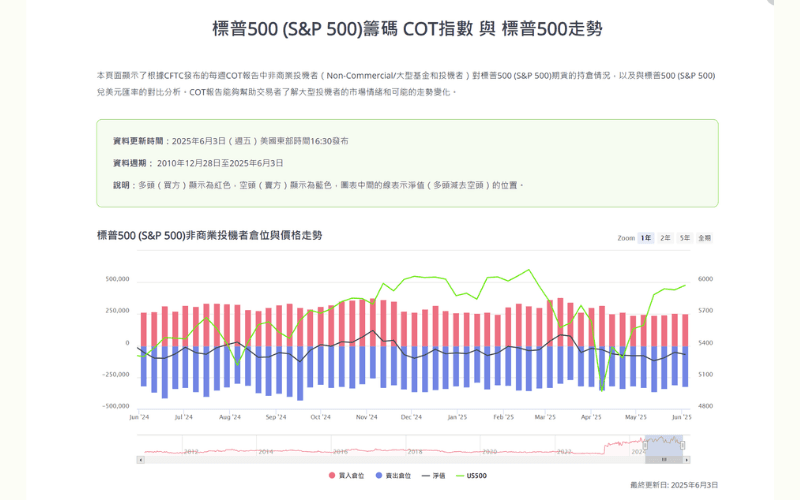Click the page heading 標普500籌碼 COT指數
Screen dimensions: 800x500
click(407, 29)
